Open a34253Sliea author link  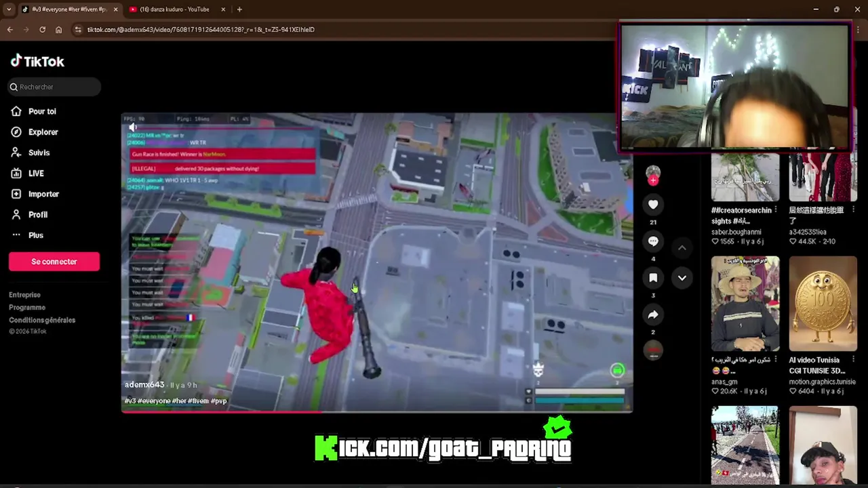[808, 232]
